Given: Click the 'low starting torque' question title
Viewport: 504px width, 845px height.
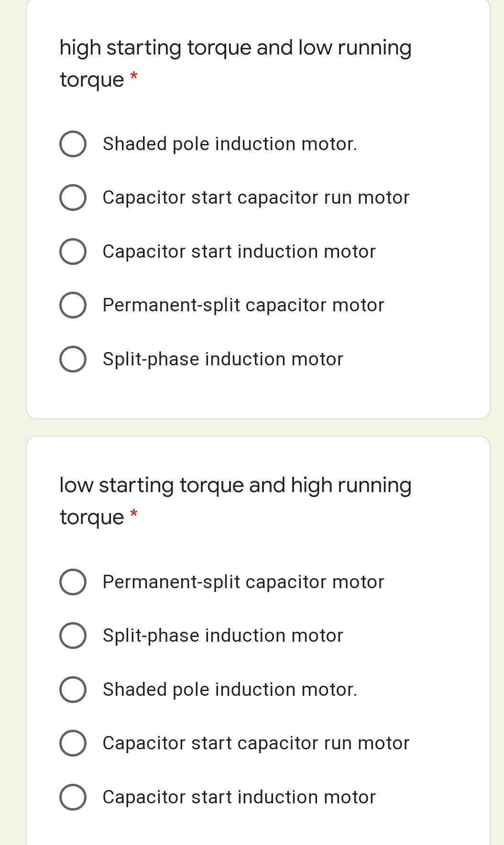Looking at the screenshot, I should tap(235, 501).
